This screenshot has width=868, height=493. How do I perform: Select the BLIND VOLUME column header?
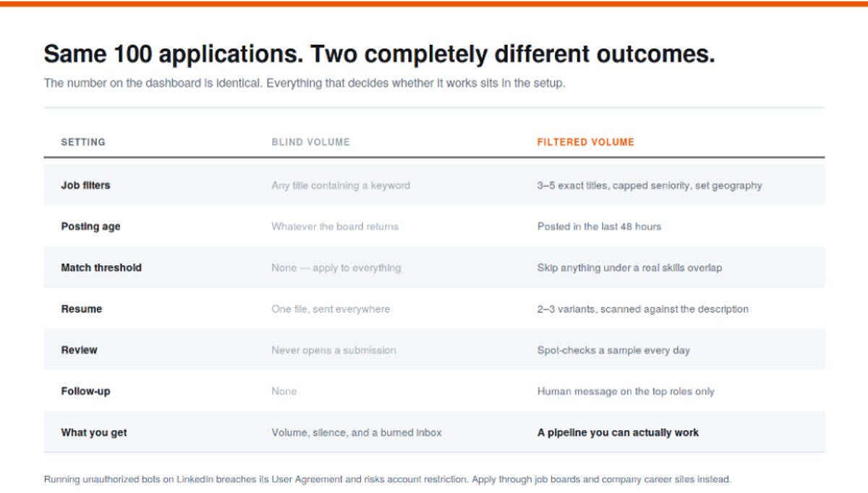click(x=310, y=142)
